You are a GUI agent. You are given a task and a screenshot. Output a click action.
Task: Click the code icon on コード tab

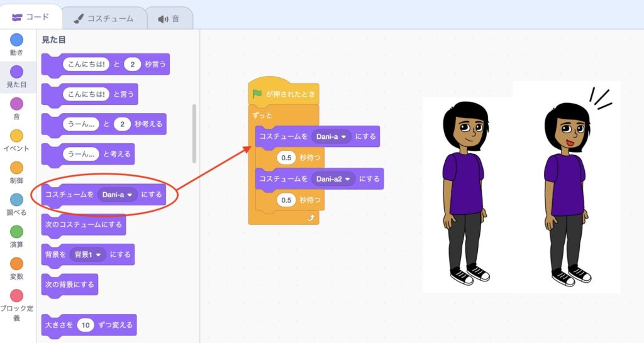coord(17,18)
